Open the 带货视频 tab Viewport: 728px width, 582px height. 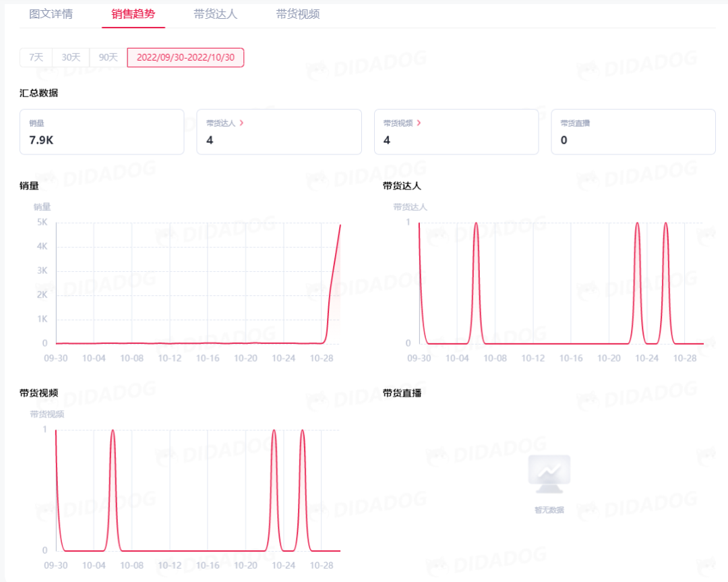298,14
